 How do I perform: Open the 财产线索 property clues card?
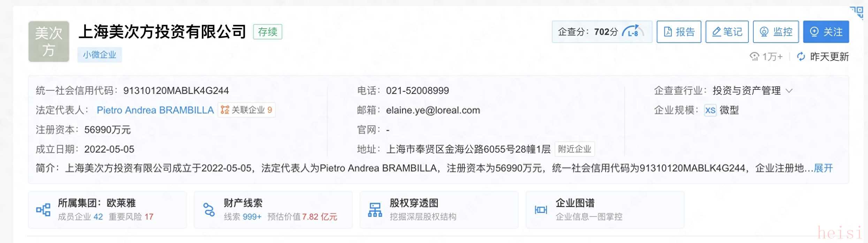[x=273, y=210]
